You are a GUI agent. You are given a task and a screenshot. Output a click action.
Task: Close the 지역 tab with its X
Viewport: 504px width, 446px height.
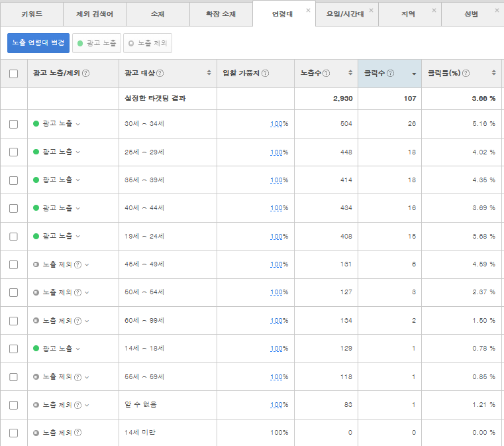pyautogui.click(x=434, y=11)
